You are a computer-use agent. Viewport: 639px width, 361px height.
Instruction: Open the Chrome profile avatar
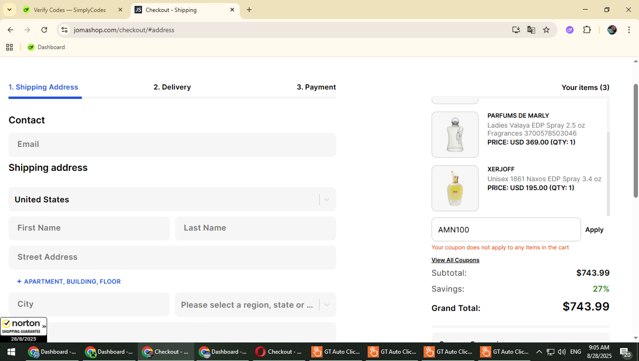[x=612, y=30]
